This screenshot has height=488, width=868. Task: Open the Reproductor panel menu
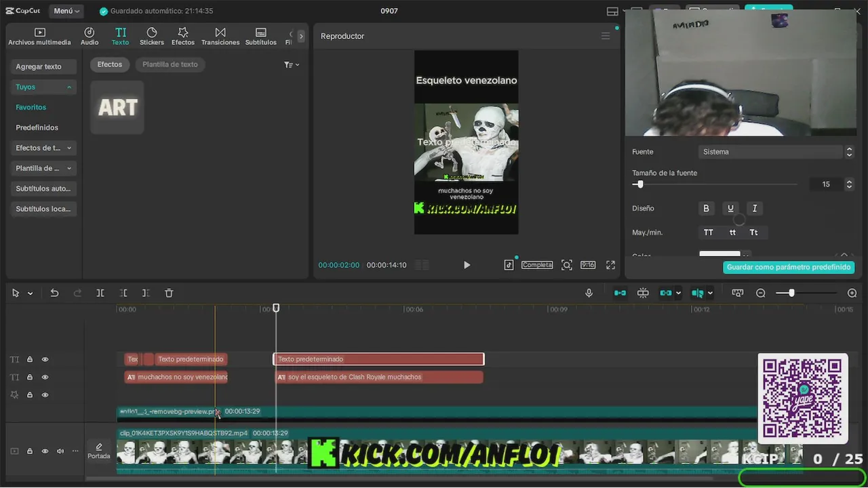pyautogui.click(x=606, y=36)
